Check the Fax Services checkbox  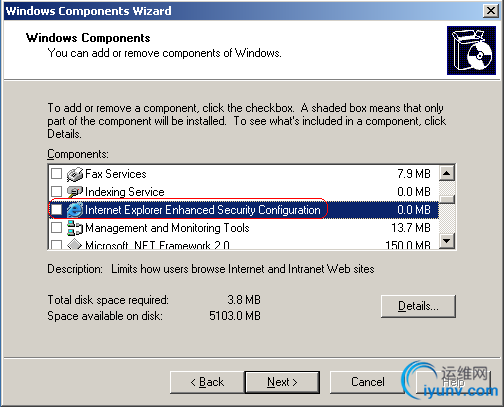click(x=56, y=174)
